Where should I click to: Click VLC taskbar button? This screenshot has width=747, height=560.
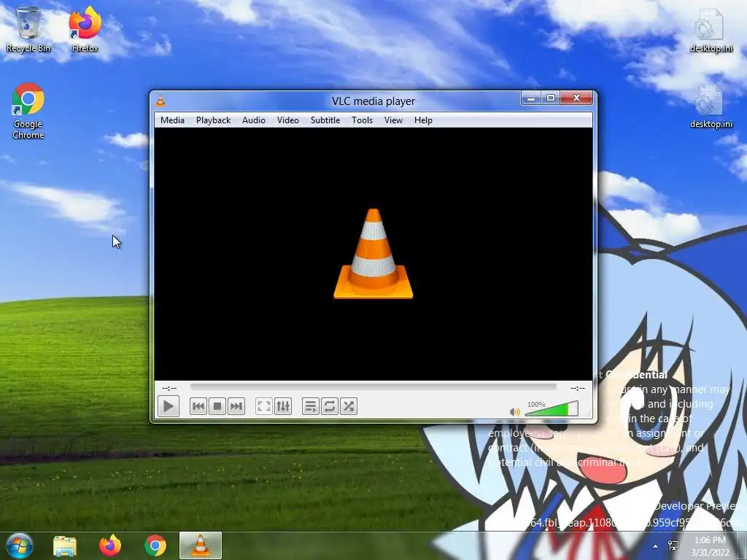[x=201, y=545]
